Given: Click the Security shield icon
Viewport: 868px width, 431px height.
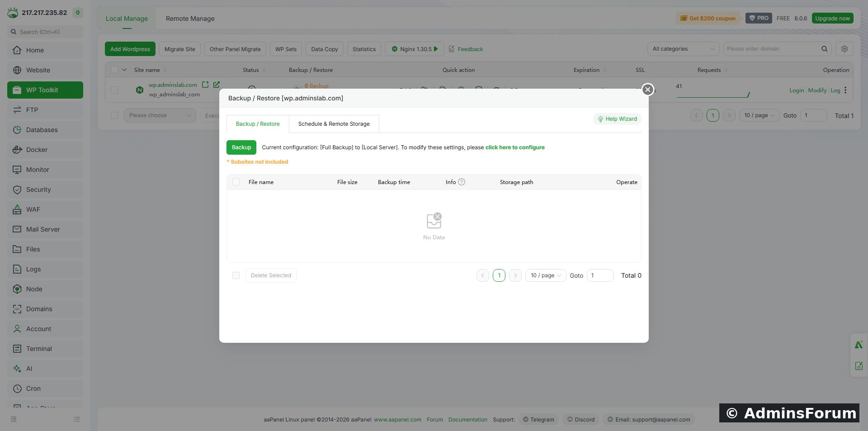Looking at the screenshot, I should click(x=17, y=189).
